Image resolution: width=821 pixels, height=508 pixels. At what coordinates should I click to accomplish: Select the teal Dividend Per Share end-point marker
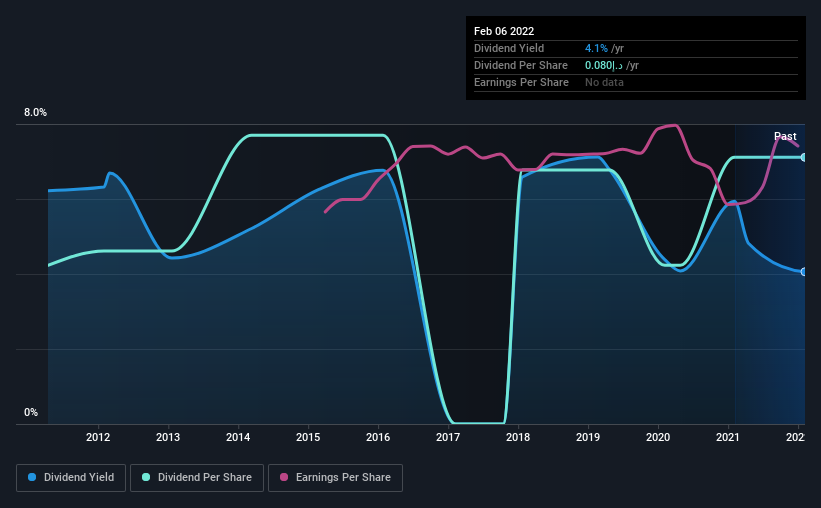pos(803,157)
